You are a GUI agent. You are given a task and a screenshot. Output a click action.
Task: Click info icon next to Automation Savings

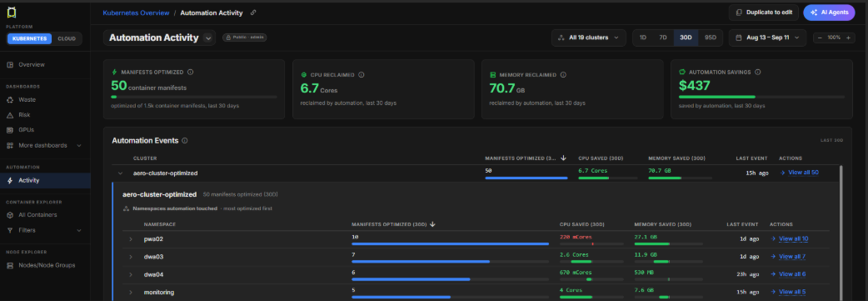pos(758,72)
